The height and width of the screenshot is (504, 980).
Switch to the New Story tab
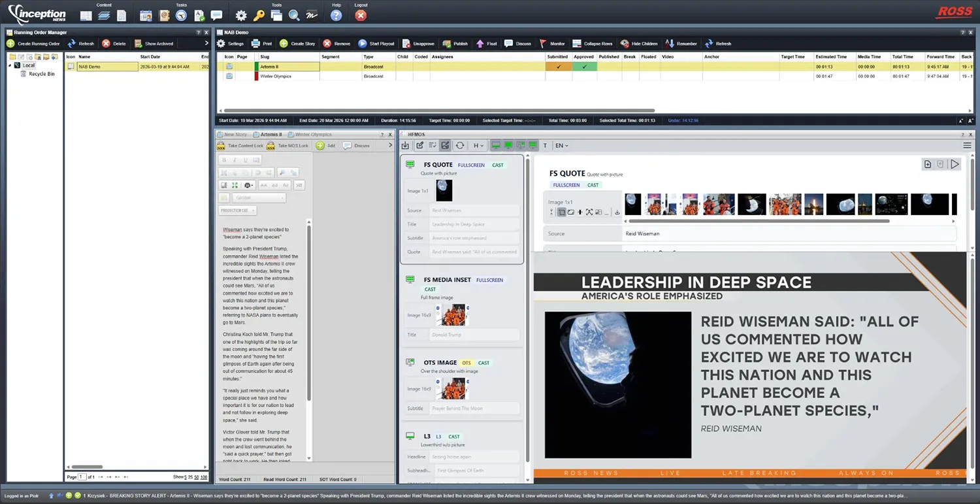pos(235,135)
